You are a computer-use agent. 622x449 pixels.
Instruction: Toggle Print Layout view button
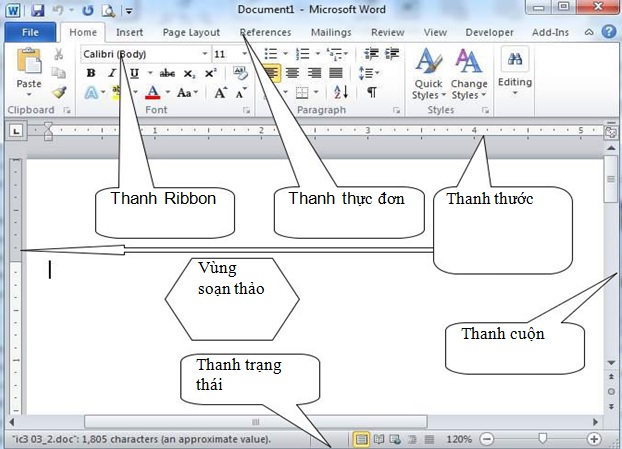click(361, 439)
